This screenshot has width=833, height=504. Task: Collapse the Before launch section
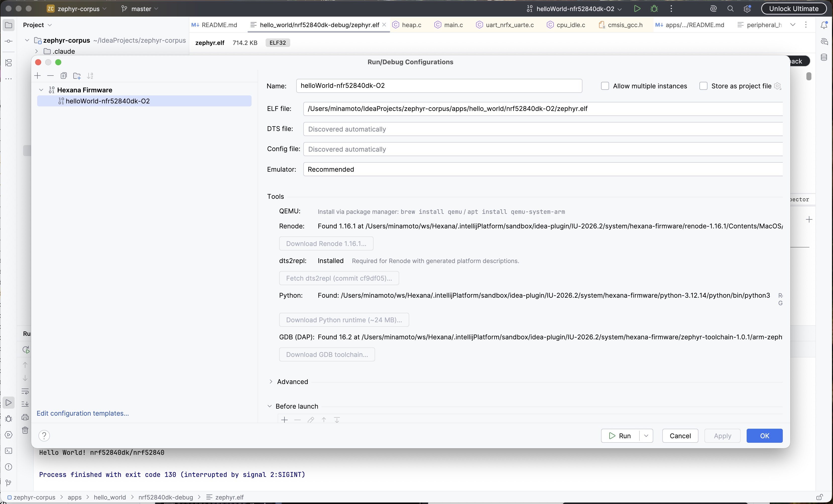click(x=269, y=406)
